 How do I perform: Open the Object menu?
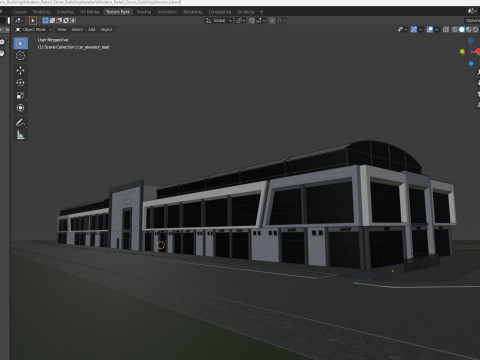pyautogui.click(x=106, y=30)
